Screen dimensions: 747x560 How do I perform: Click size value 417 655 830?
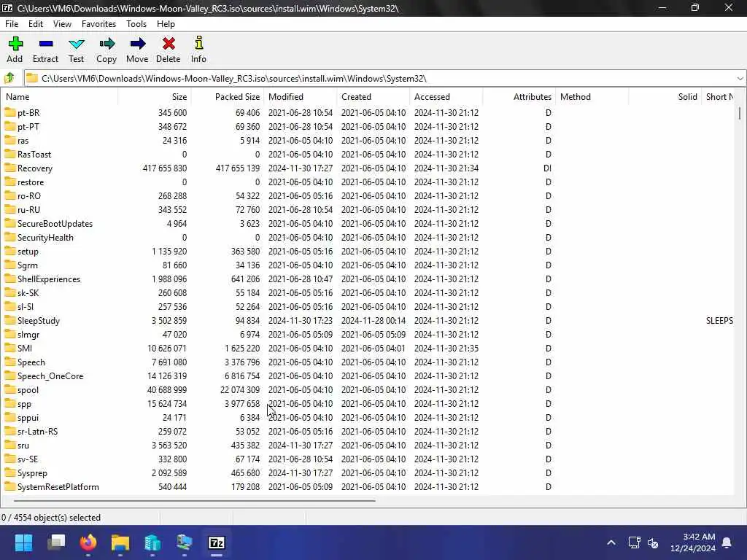[165, 168]
